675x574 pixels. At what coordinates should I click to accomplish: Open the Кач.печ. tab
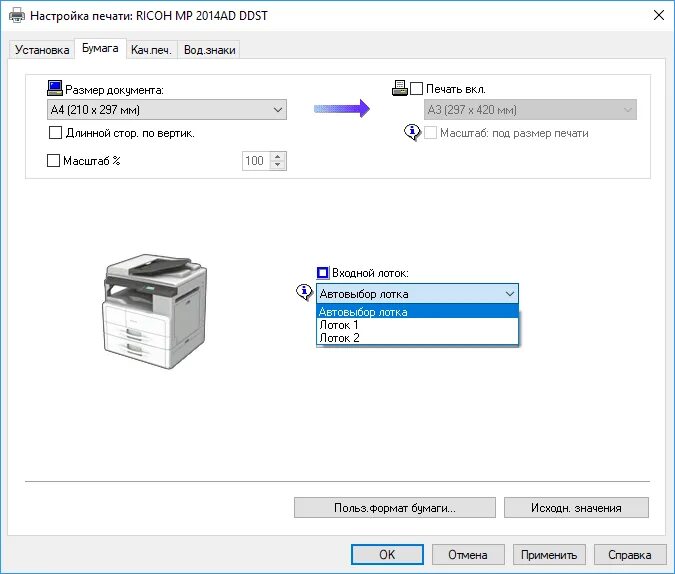tap(152, 50)
